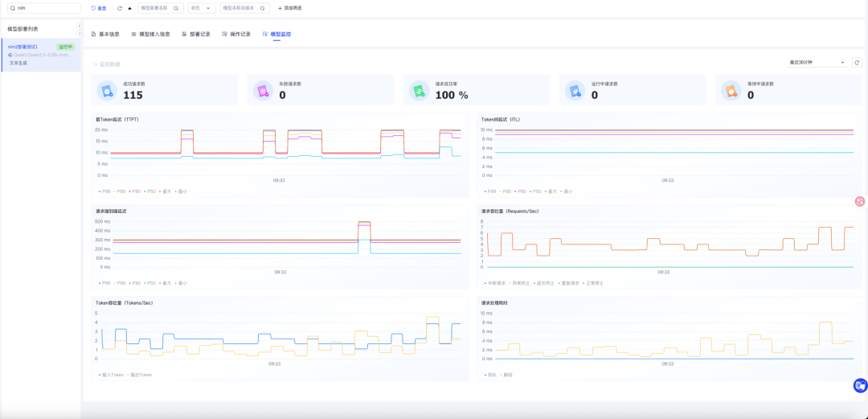Click the 请求成功率 card icon
This screenshot has width=868, height=419.
click(x=420, y=90)
